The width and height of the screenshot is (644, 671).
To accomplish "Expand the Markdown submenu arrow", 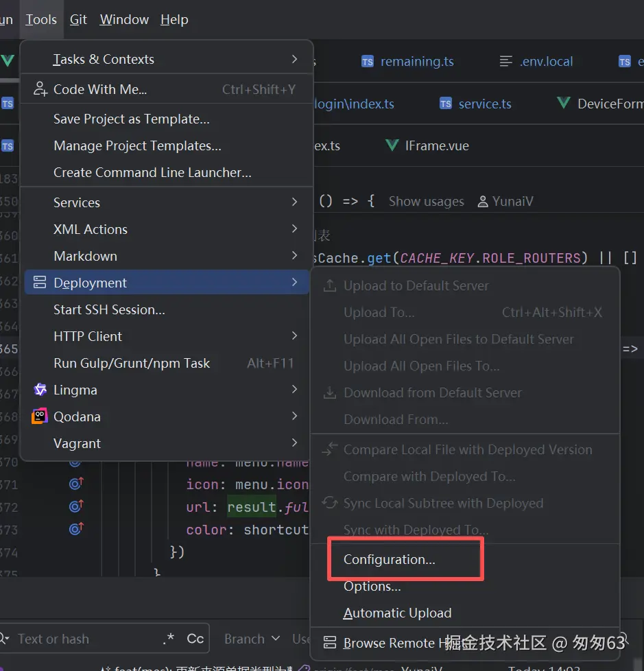I will (294, 256).
